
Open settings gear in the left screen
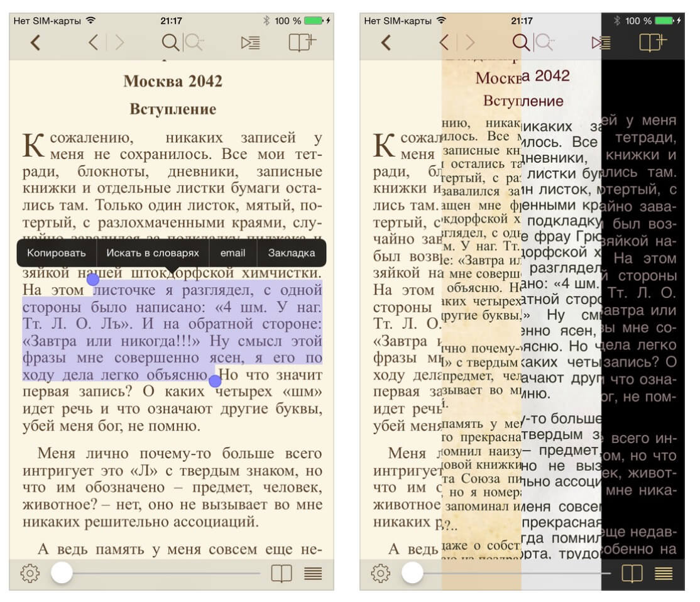[x=30, y=573]
